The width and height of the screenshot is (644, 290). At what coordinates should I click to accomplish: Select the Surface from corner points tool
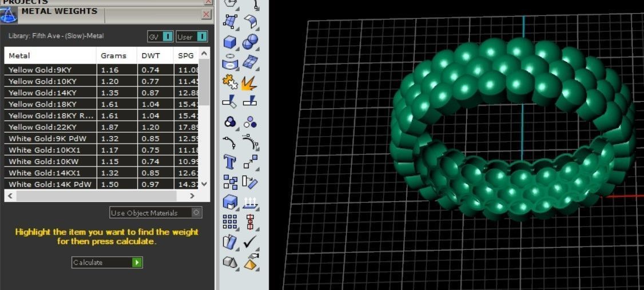pyautogui.click(x=230, y=21)
